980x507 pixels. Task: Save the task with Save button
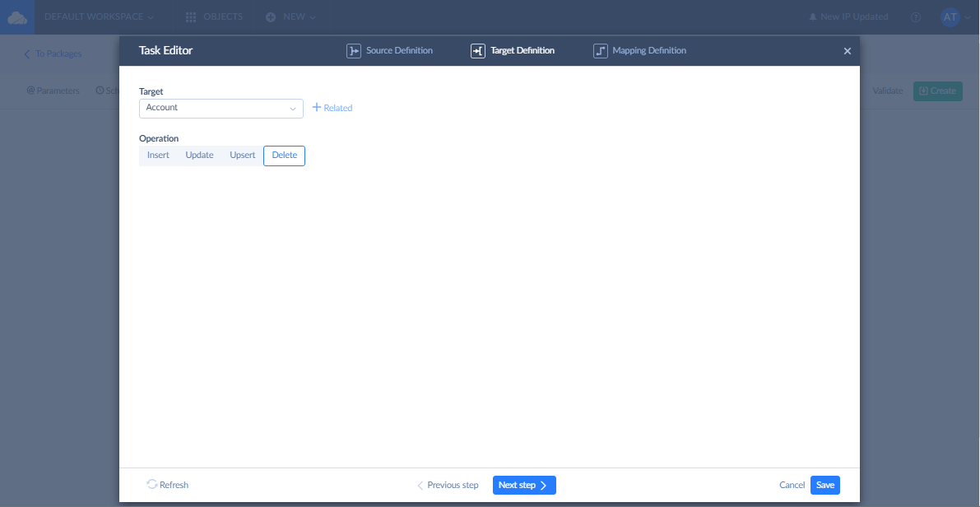(824, 485)
